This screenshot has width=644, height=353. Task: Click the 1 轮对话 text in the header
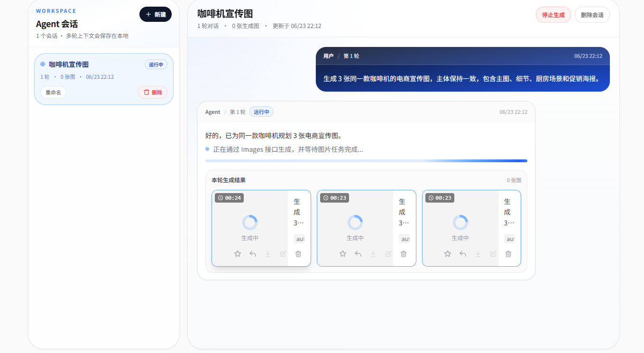[208, 26]
